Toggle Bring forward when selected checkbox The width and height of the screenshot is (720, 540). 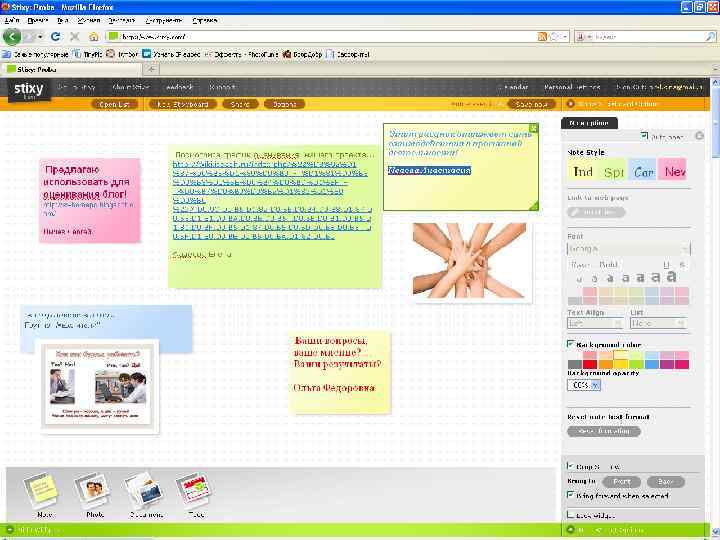(571, 495)
